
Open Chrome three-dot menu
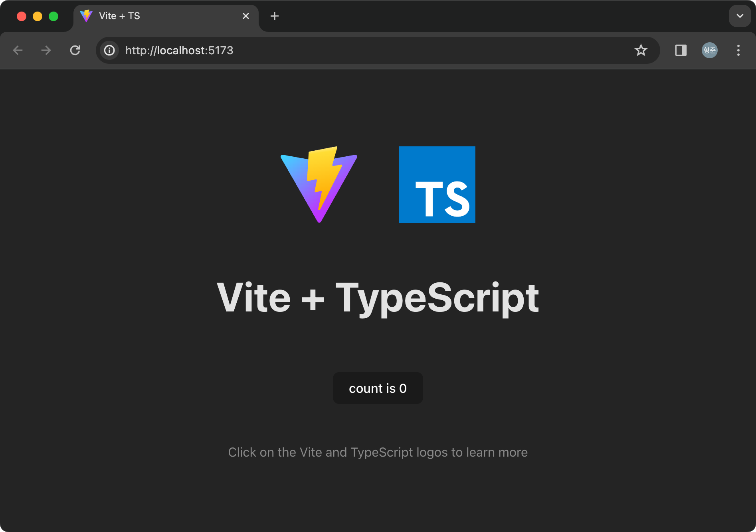738,50
